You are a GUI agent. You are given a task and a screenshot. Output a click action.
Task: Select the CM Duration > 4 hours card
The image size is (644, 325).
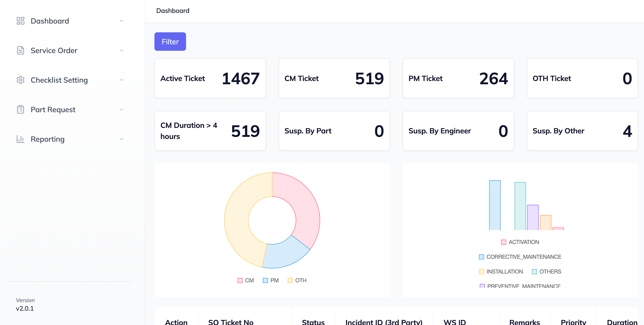click(x=210, y=131)
